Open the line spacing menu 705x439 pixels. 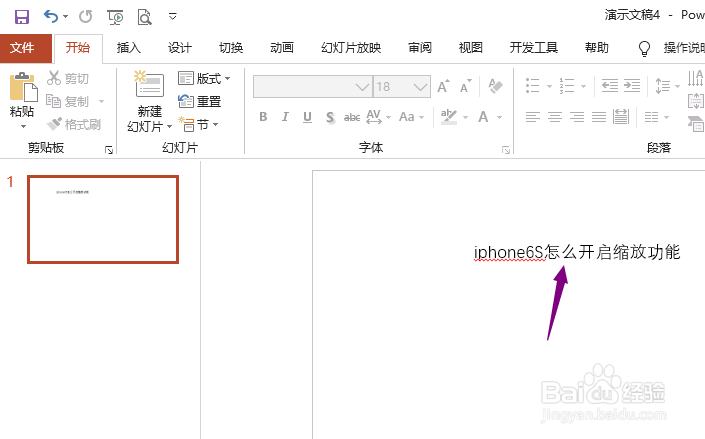(x=668, y=85)
